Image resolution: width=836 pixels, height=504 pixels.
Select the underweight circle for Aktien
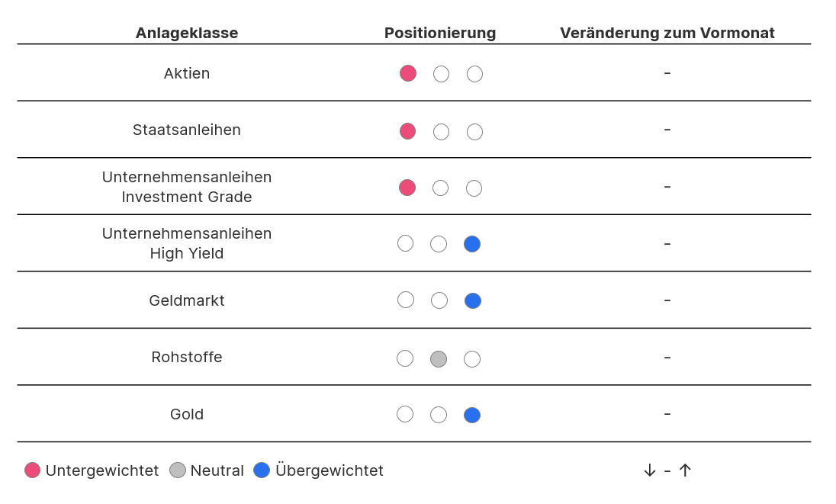coord(408,73)
